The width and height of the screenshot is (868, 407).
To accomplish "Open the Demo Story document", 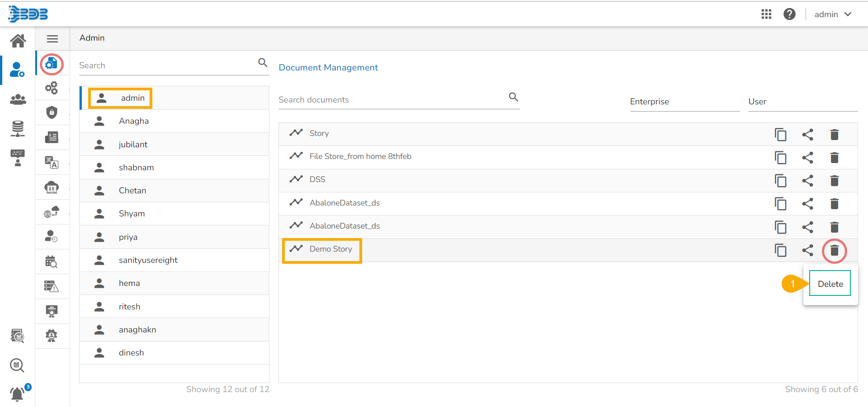I will pos(330,249).
